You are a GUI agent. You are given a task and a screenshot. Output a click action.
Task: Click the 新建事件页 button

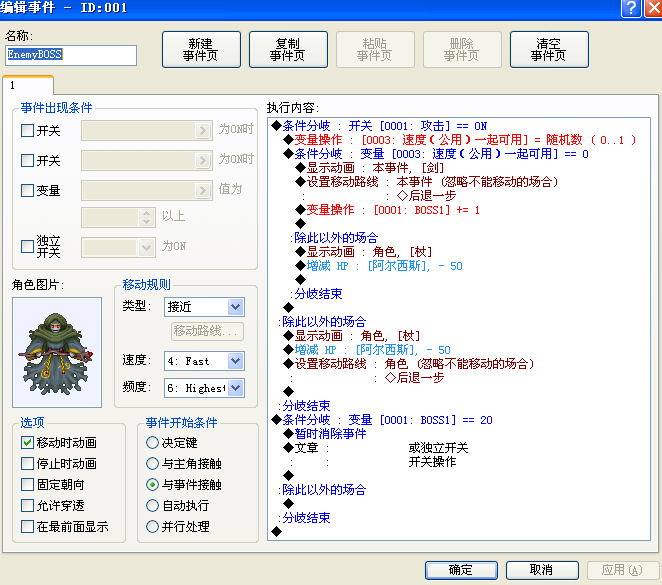(x=201, y=49)
